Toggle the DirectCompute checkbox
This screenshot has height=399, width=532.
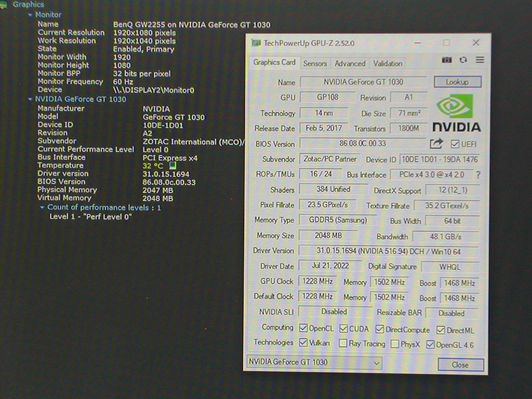coord(380,329)
